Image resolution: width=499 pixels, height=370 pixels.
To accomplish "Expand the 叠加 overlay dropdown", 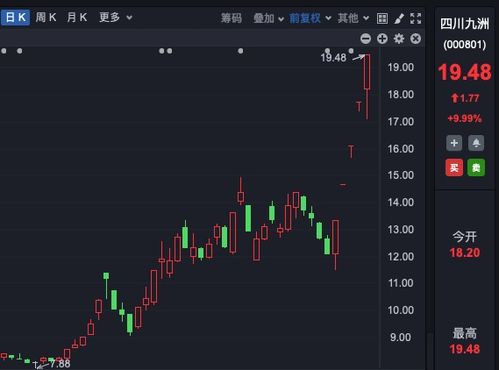I will tap(269, 18).
